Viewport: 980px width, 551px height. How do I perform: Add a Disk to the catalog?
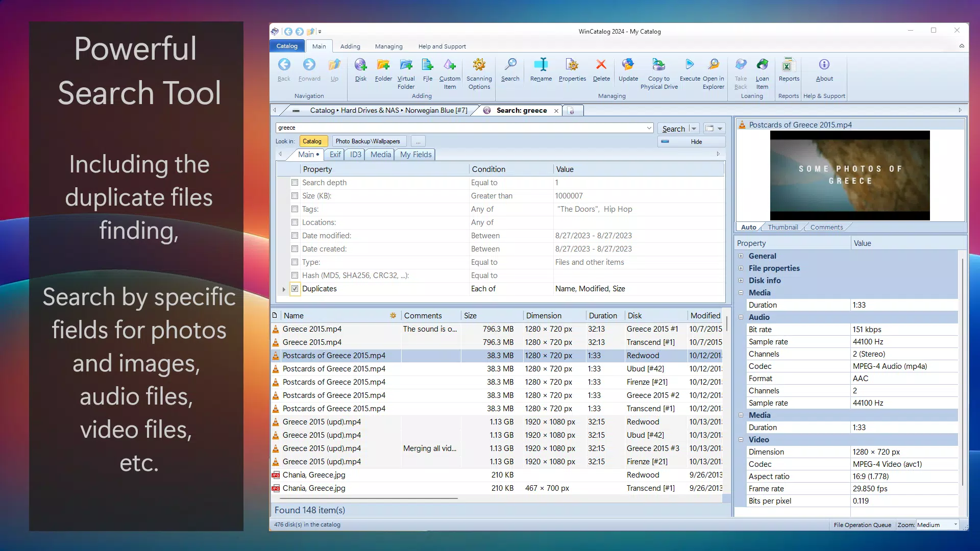361,70
